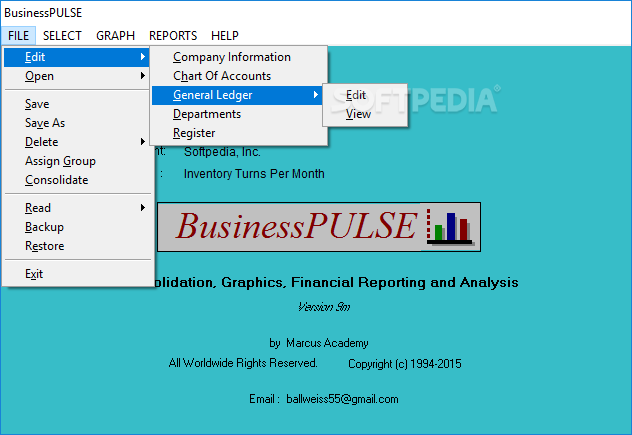Click the bar chart icon in logo

click(x=450, y=227)
